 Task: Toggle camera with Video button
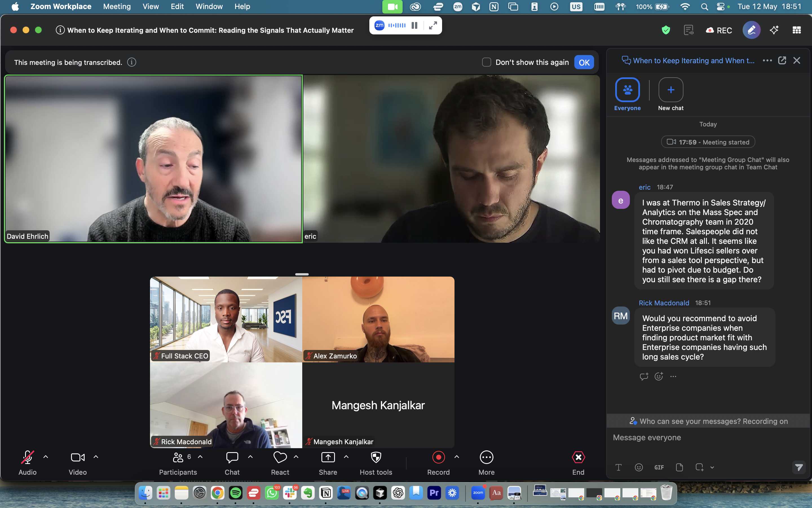tap(78, 463)
